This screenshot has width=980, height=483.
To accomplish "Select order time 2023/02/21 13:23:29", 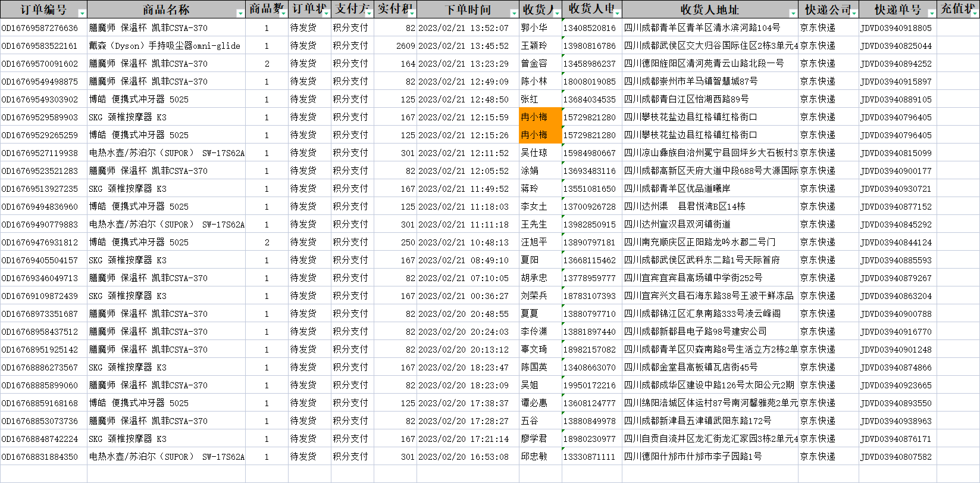I will pyautogui.click(x=468, y=64).
